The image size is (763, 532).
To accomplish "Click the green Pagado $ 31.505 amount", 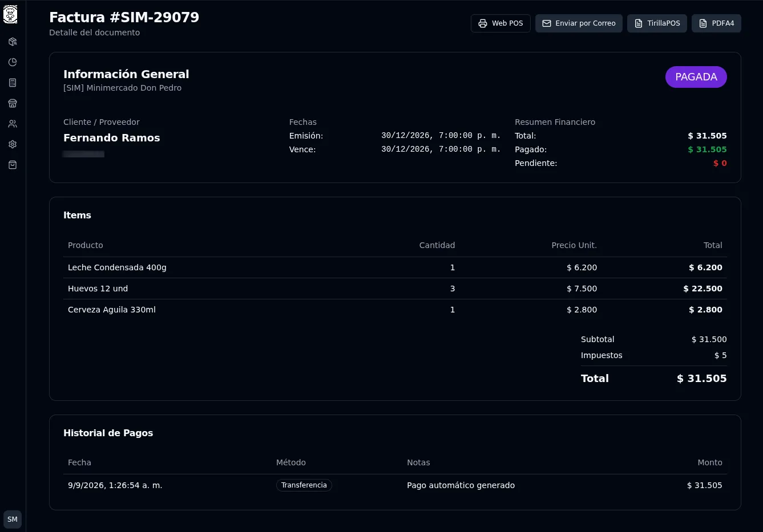I will [708, 149].
